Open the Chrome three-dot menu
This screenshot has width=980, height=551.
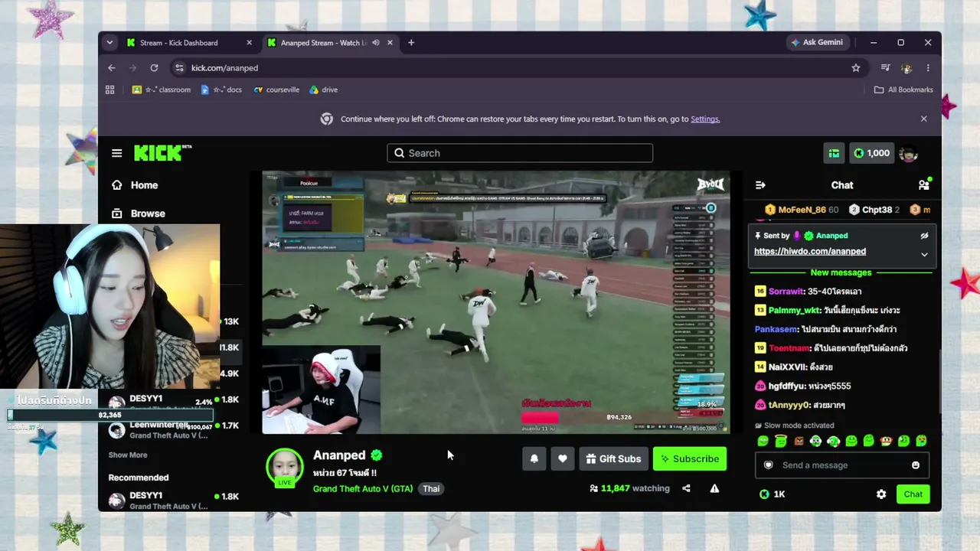pos(928,68)
